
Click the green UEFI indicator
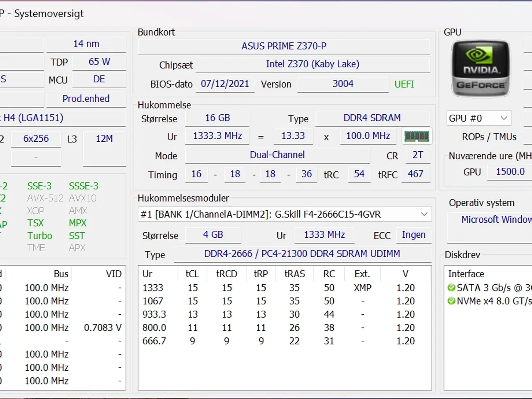(x=404, y=84)
